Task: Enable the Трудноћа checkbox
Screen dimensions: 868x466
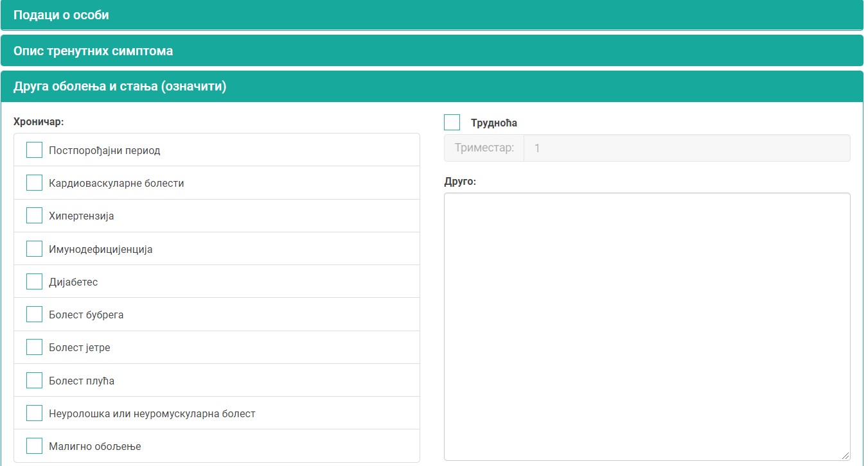Action: (x=452, y=123)
